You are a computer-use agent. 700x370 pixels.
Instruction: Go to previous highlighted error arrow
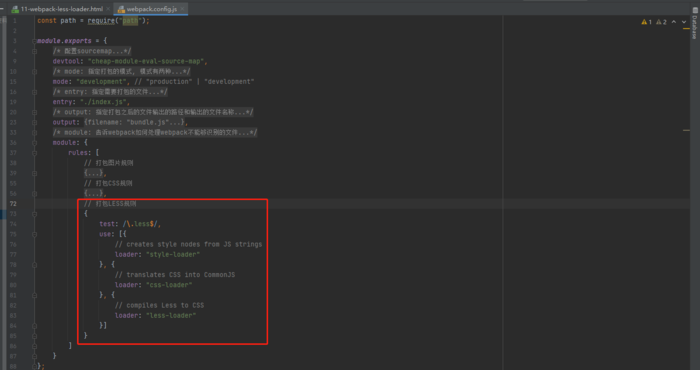[674, 22]
